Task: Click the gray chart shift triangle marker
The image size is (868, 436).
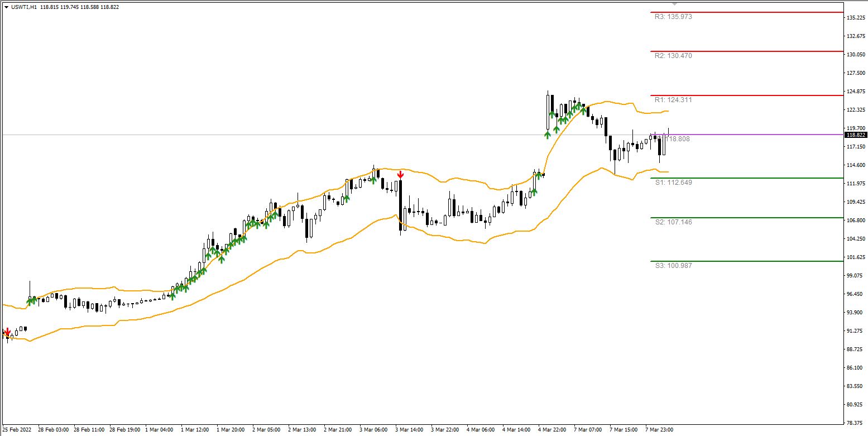Action: [674, 4]
